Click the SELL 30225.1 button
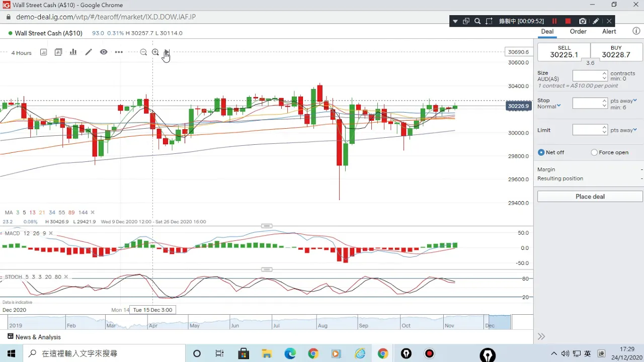Screen dimensions: 644x362 [x=564, y=52]
